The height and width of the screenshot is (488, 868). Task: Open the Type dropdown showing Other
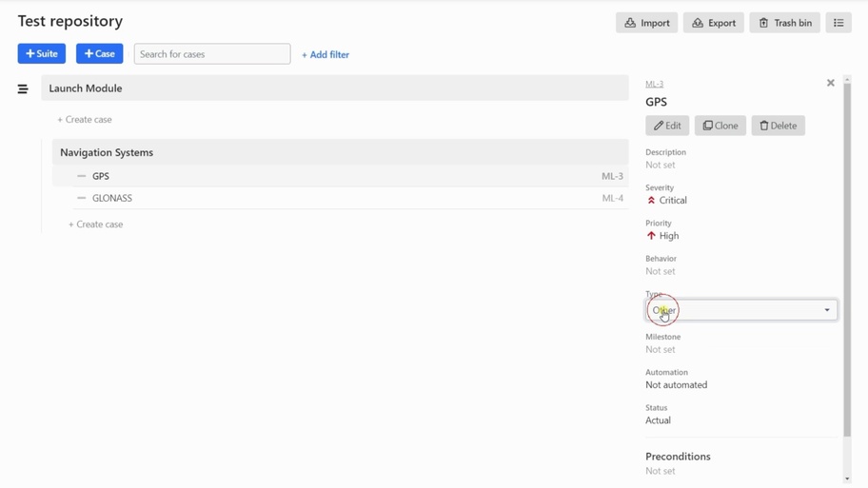pos(741,310)
